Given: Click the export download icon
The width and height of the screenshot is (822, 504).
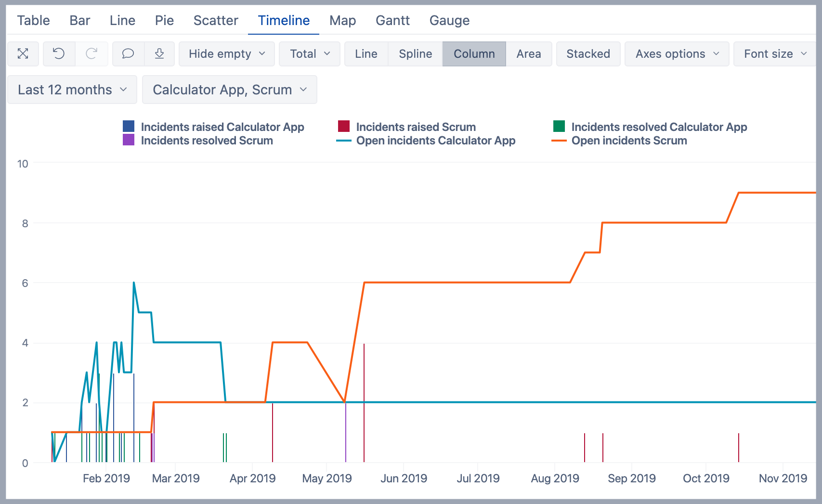Looking at the screenshot, I should 159,54.
